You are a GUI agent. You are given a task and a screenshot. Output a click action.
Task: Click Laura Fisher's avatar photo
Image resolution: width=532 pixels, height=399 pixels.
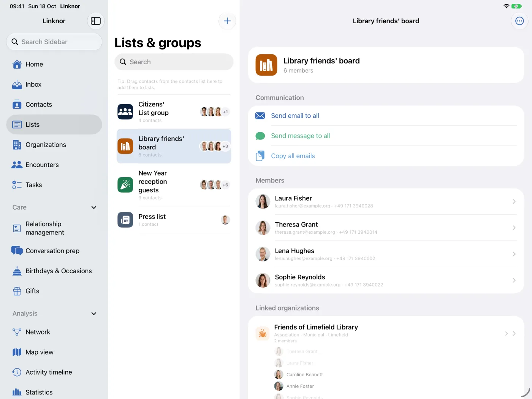pos(263,202)
